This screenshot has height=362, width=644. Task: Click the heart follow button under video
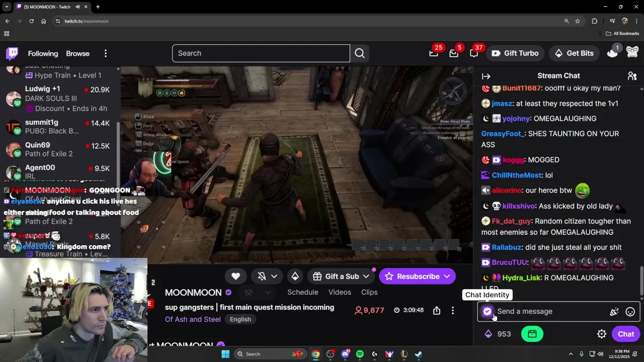[x=235, y=277]
